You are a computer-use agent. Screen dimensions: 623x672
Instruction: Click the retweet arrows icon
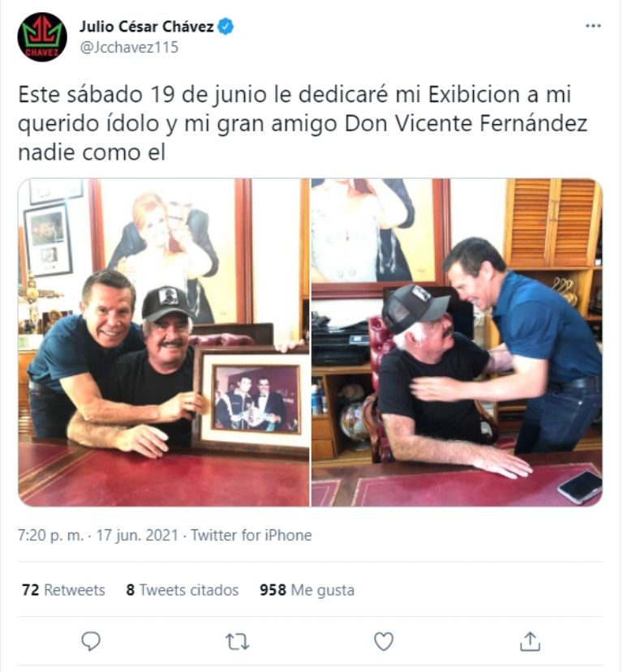tap(237, 641)
